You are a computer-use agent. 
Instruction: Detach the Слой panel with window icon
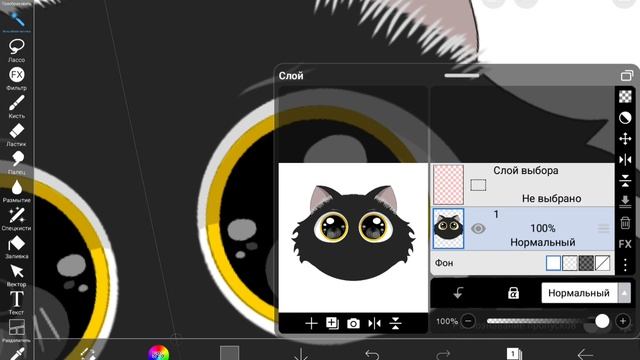click(627, 76)
